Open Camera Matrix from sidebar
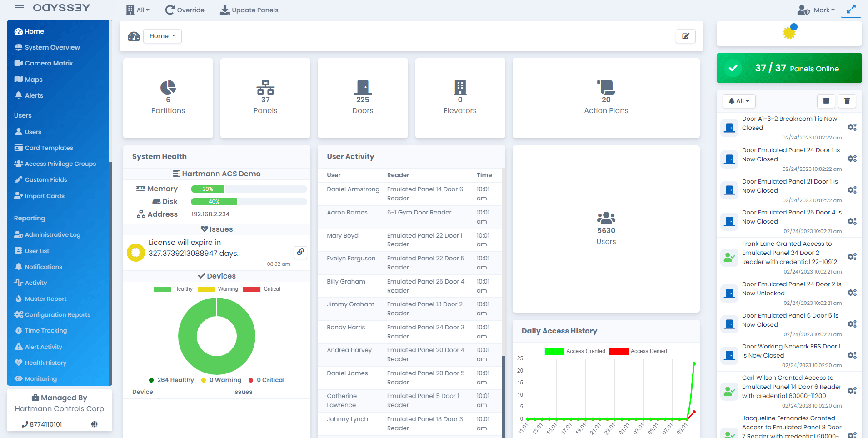The height and width of the screenshot is (438, 868). 49,63
